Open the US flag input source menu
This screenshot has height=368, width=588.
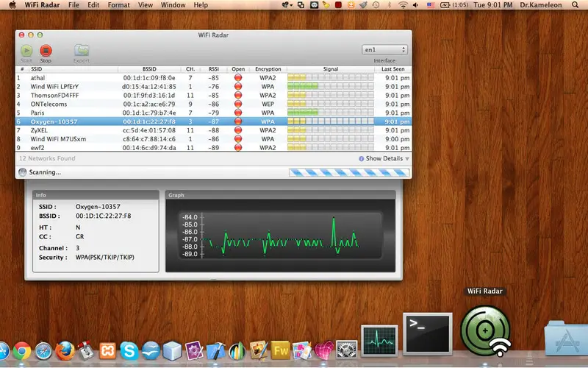coord(431,5)
